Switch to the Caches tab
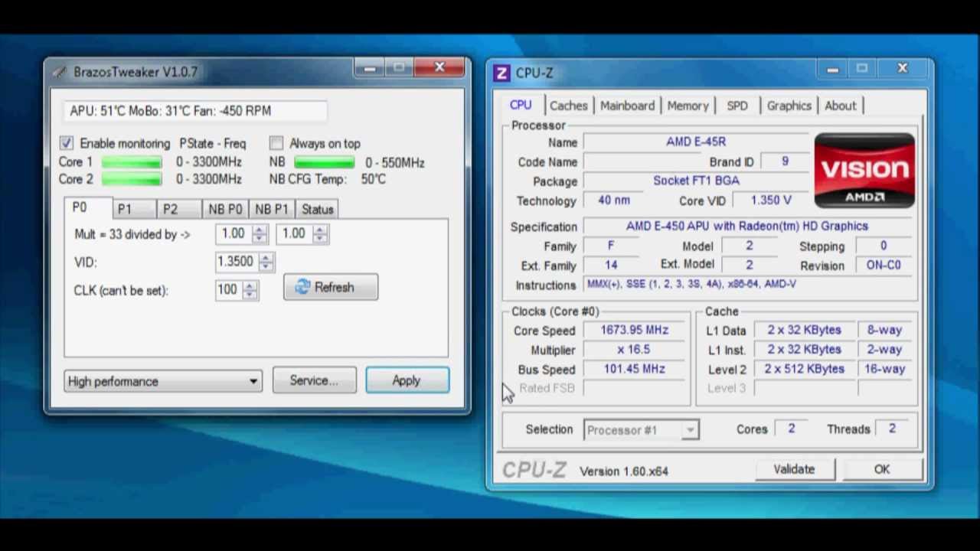 pyautogui.click(x=568, y=106)
